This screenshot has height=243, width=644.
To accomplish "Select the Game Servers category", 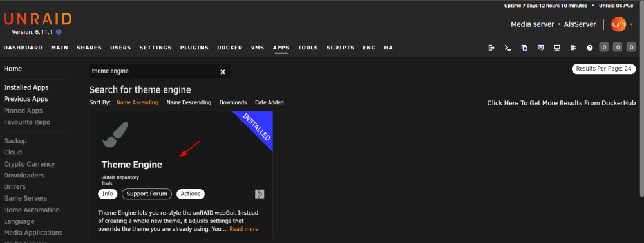I will 26,199.
